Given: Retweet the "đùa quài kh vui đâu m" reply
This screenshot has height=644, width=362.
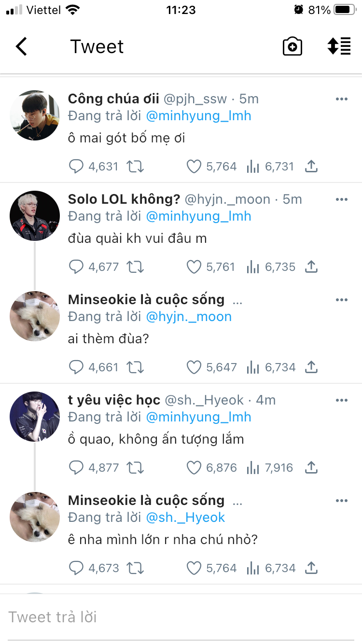Looking at the screenshot, I should coord(135,267).
